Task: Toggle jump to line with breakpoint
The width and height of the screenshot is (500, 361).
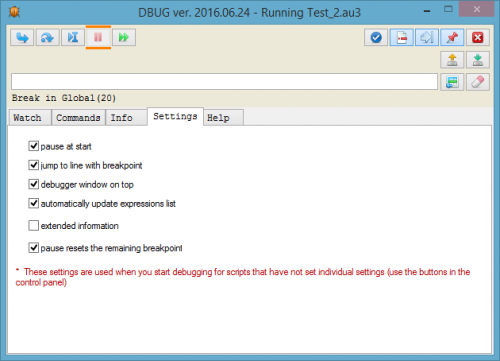Action: pos(33,165)
